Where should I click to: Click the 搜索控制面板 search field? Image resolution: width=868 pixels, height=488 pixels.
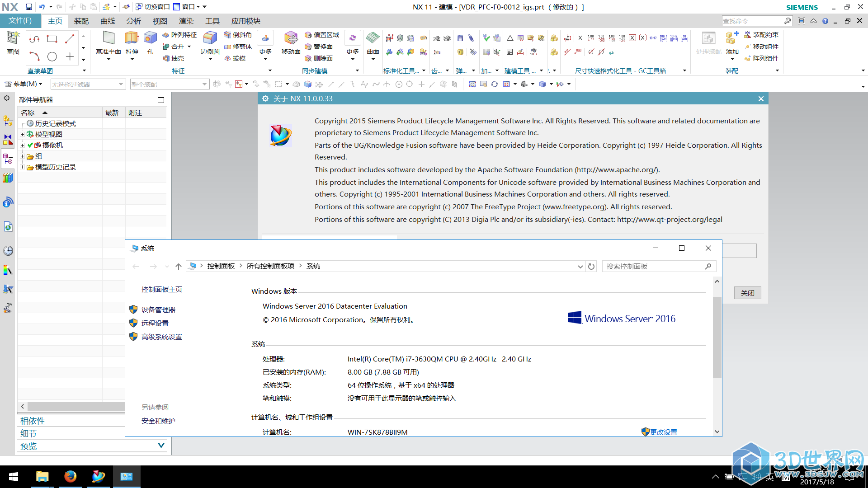click(x=659, y=266)
